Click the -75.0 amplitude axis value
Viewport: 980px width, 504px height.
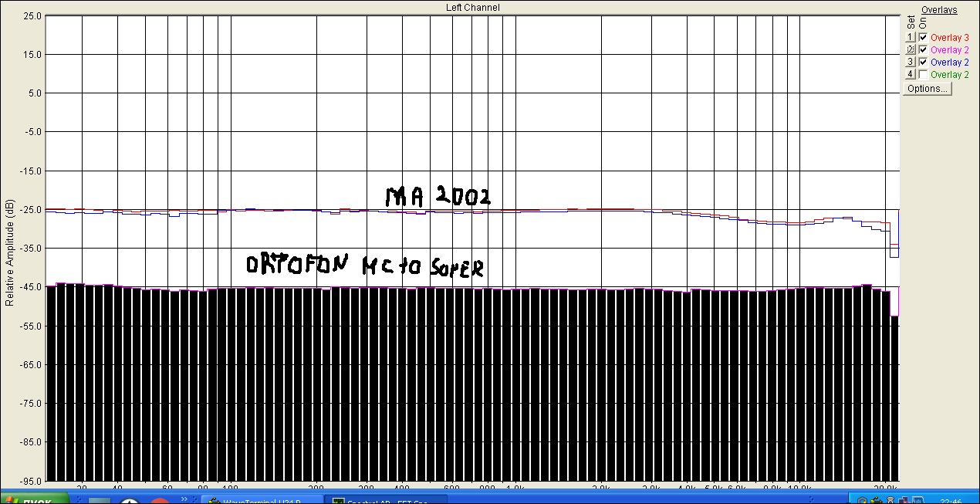31,404
